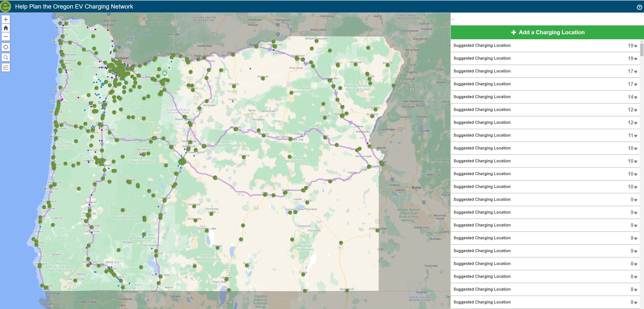Image resolution: width=644 pixels, height=309 pixels.
Task: Select the first 10-vote Suggested Charging Location
Action: 482,148
